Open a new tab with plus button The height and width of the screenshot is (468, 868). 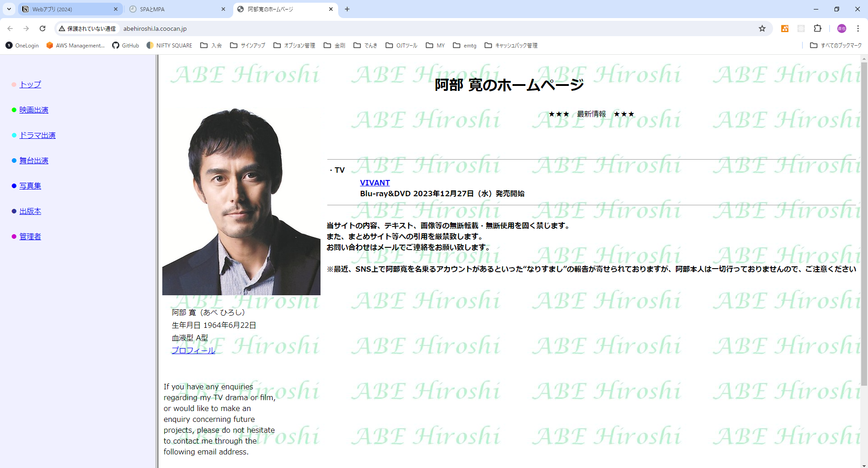pos(347,9)
